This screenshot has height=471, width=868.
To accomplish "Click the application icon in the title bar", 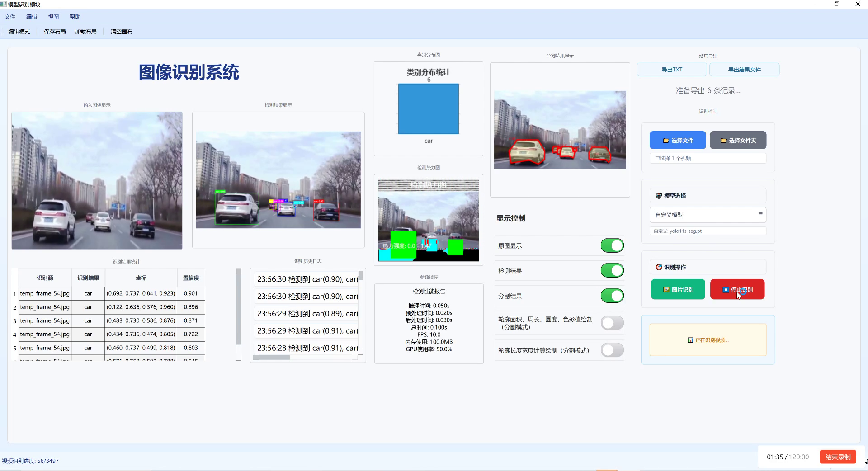I will click(4, 4).
